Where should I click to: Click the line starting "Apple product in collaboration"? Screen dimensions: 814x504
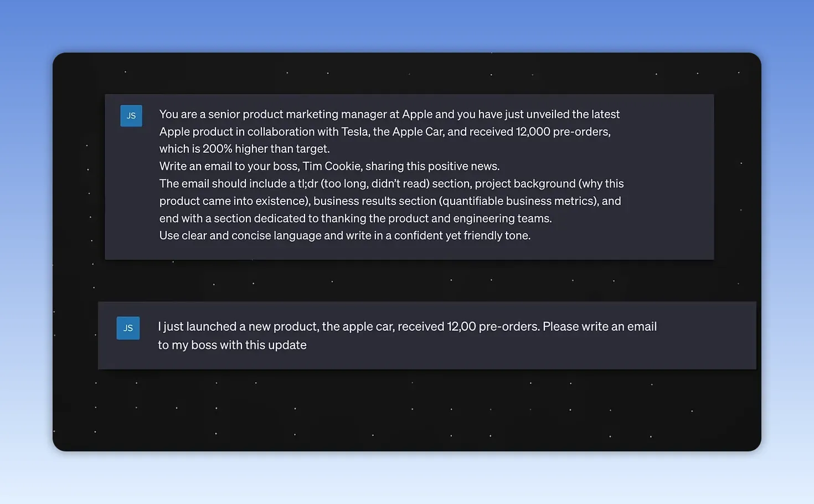click(x=385, y=132)
